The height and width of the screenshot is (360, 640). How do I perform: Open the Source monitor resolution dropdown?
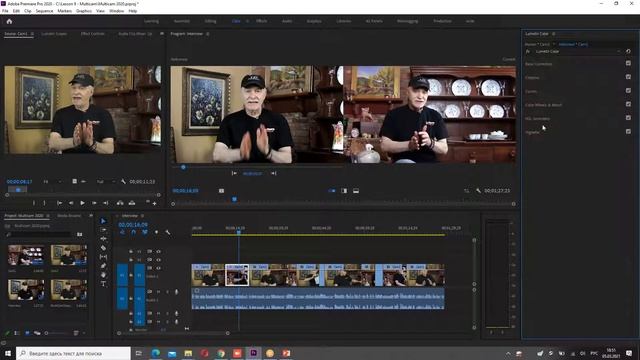coord(105,181)
